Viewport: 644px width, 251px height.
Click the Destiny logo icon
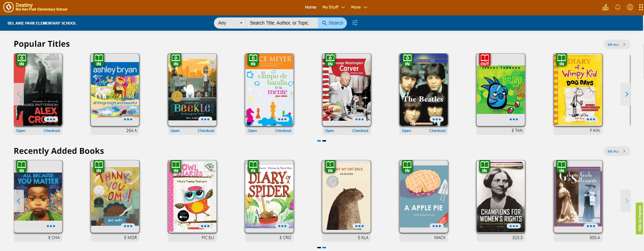point(8,7)
